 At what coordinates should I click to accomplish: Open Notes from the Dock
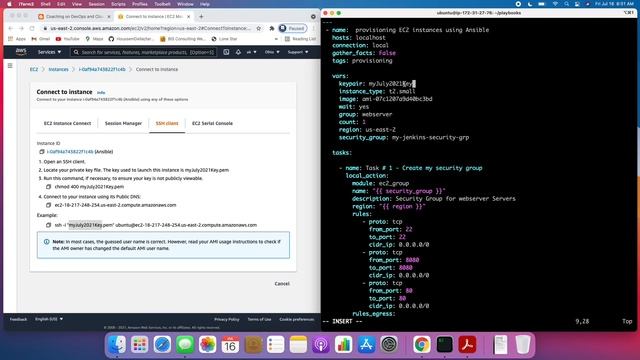point(298,344)
